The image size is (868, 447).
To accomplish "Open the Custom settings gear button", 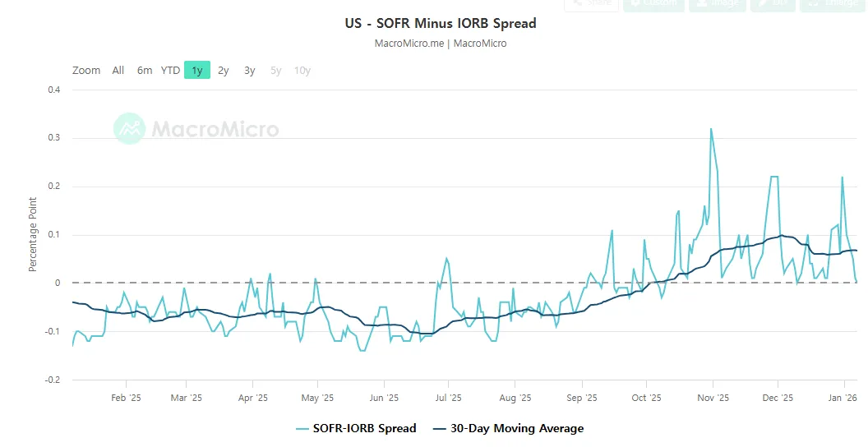I will (x=653, y=3).
